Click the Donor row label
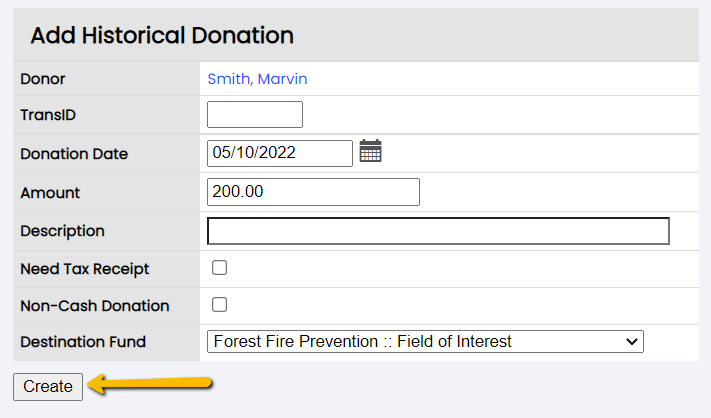This screenshot has width=711, height=418. click(x=43, y=79)
